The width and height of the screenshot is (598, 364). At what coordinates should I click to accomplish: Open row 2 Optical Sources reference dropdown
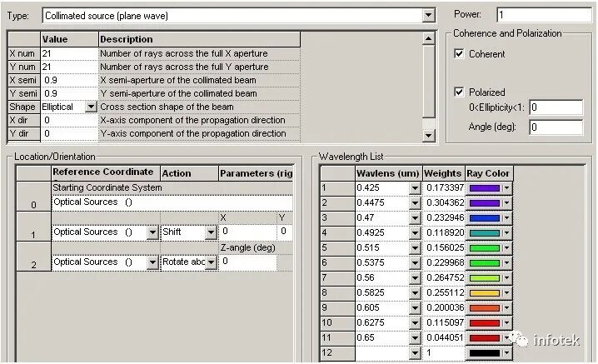(152, 262)
